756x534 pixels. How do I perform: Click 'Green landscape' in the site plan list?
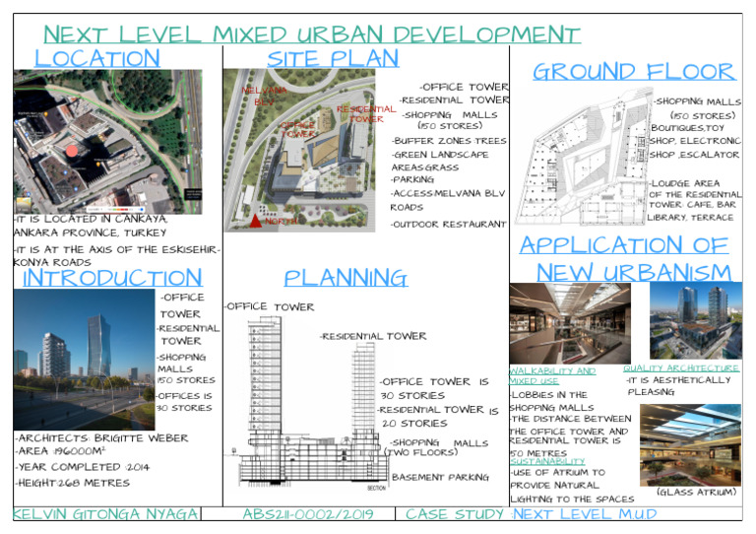pos(440,155)
